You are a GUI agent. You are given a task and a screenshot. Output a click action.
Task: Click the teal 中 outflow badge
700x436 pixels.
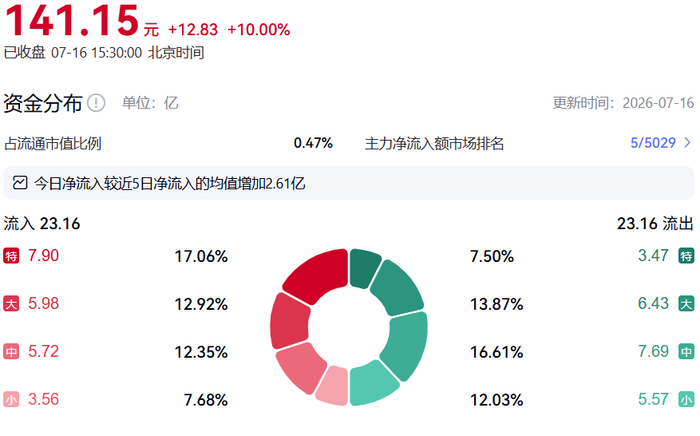coord(686,351)
